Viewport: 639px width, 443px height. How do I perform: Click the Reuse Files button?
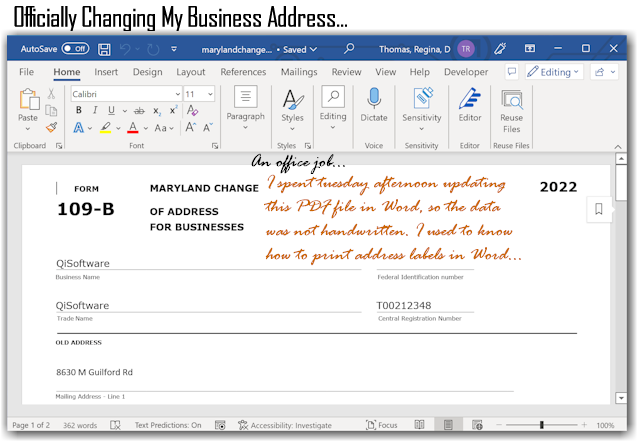tap(511, 111)
